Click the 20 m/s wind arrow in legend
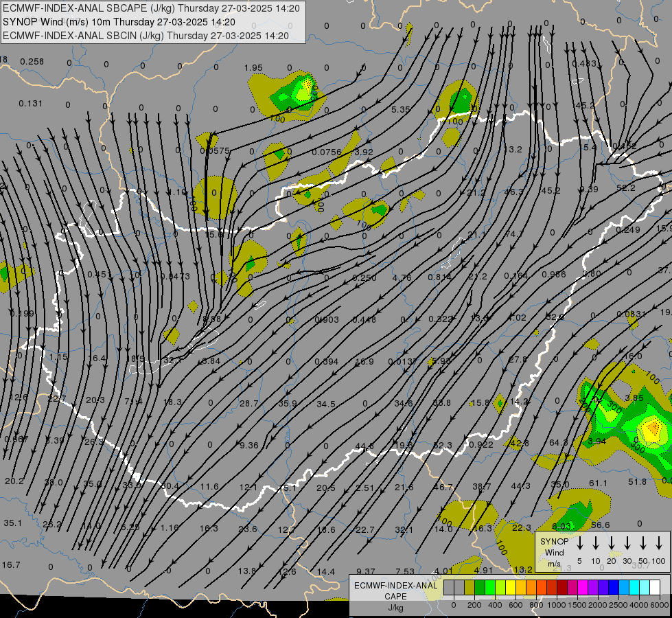This screenshot has height=618, width=672. coord(612,543)
